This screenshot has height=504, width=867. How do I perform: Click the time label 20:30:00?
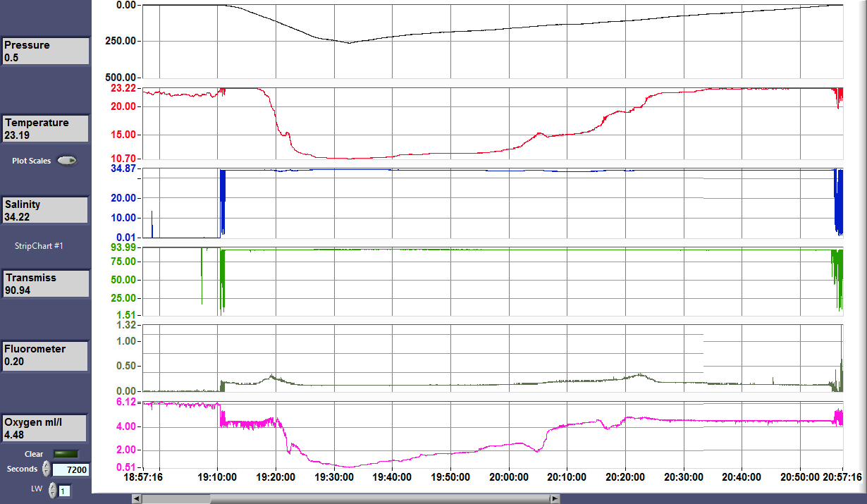[x=684, y=477]
